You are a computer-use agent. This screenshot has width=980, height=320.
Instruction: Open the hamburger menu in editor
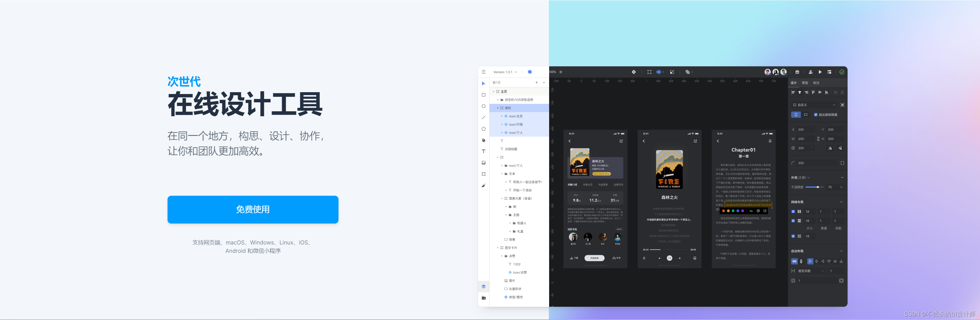(x=484, y=72)
